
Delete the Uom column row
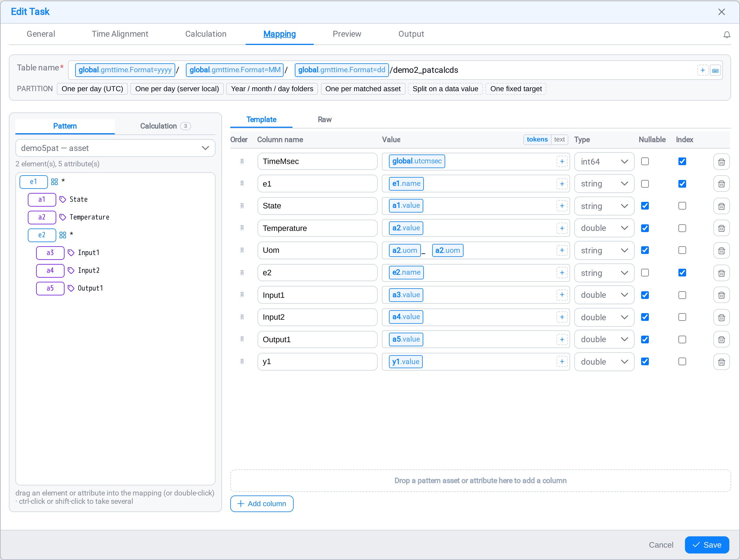pyautogui.click(x=721, y=251)
